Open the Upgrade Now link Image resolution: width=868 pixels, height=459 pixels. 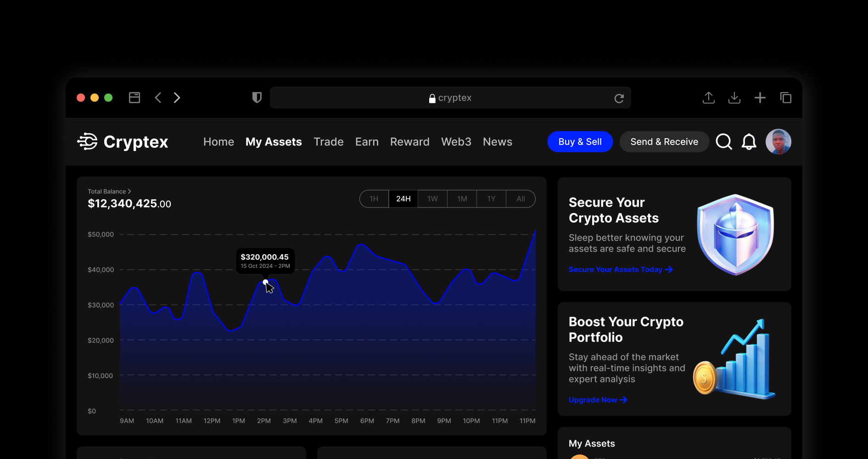pyautogui.click(x=597, y=400)
